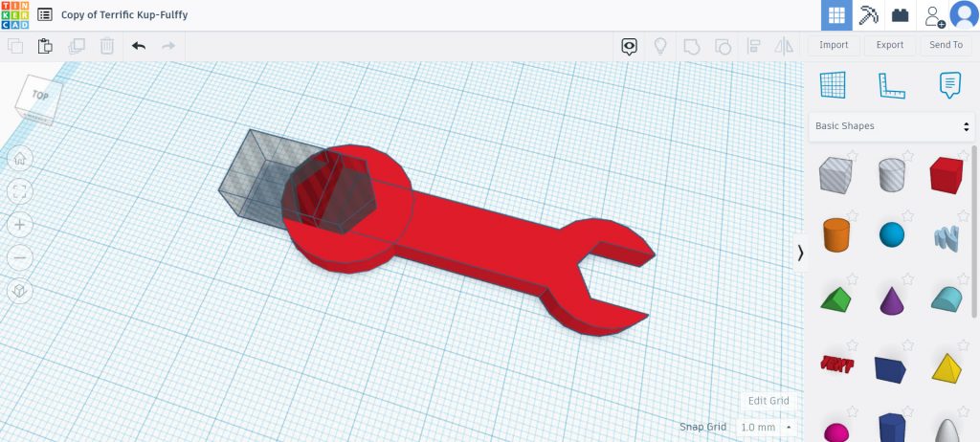Open the Snap Grid 1.0 mm dropdown
The height and width of the screenshot is (442, 980).
pyautogui.click(x=767, y=427)
